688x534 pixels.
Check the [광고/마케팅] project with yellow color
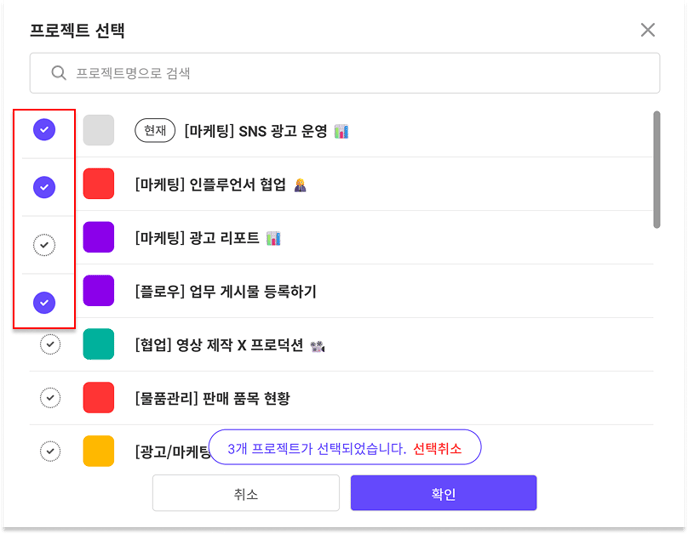click(50, 451)
